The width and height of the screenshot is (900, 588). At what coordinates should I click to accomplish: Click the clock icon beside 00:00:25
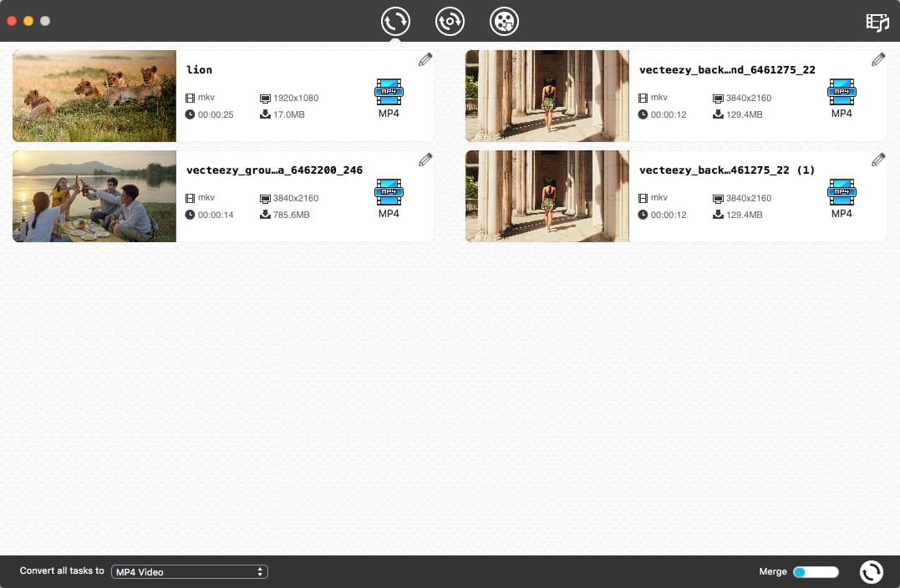pos(190,114)
